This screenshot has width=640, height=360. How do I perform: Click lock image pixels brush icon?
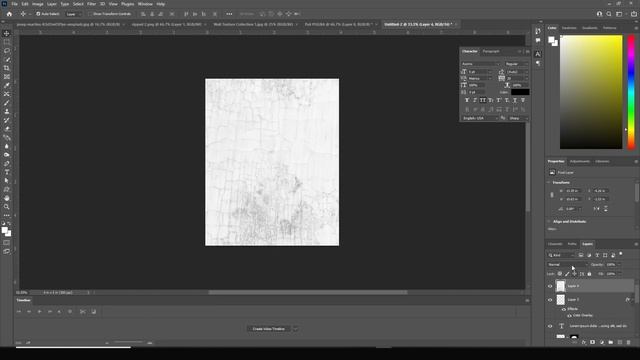coord(567,274)
